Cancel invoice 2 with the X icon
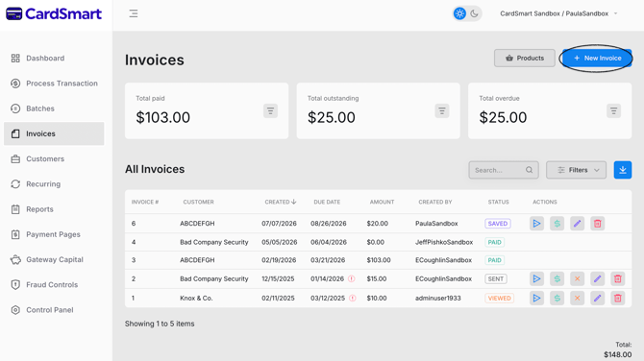Image resolution: width=644 pixels, height=361 pixels. 577,279
